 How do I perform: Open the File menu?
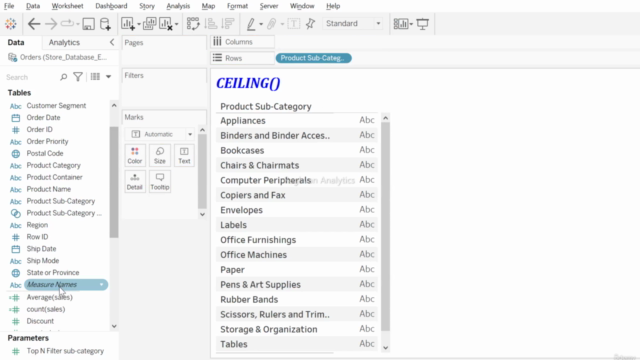9,6
